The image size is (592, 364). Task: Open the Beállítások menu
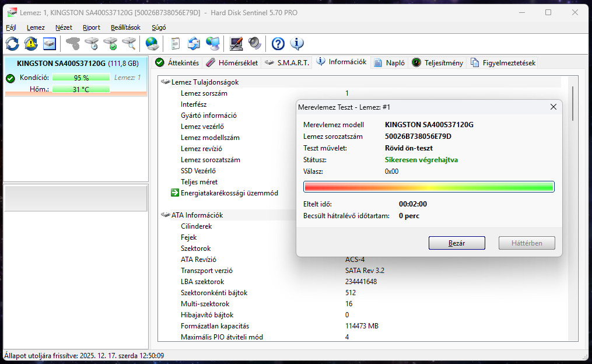(126, 27)
